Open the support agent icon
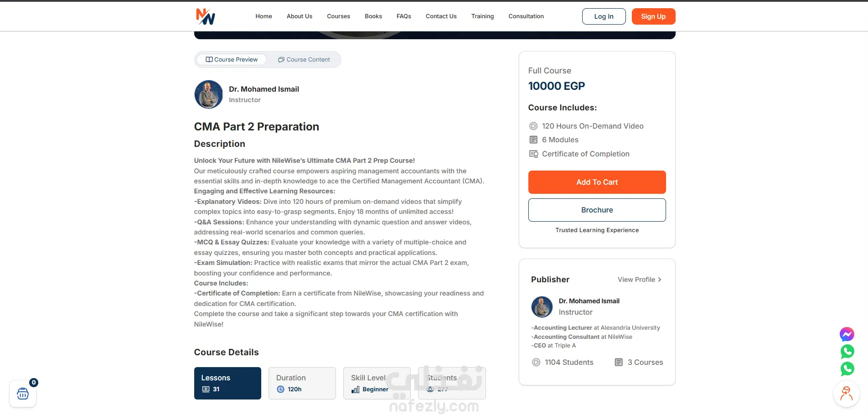The height and width of the screenshot is (415, 868). (x=847, y=394)
